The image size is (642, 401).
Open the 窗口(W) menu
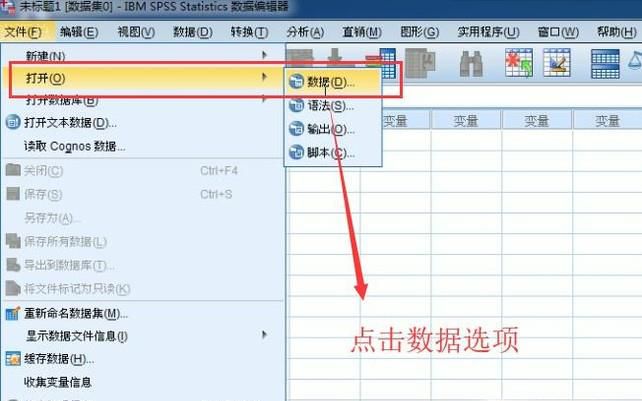[x=558, y=32]
